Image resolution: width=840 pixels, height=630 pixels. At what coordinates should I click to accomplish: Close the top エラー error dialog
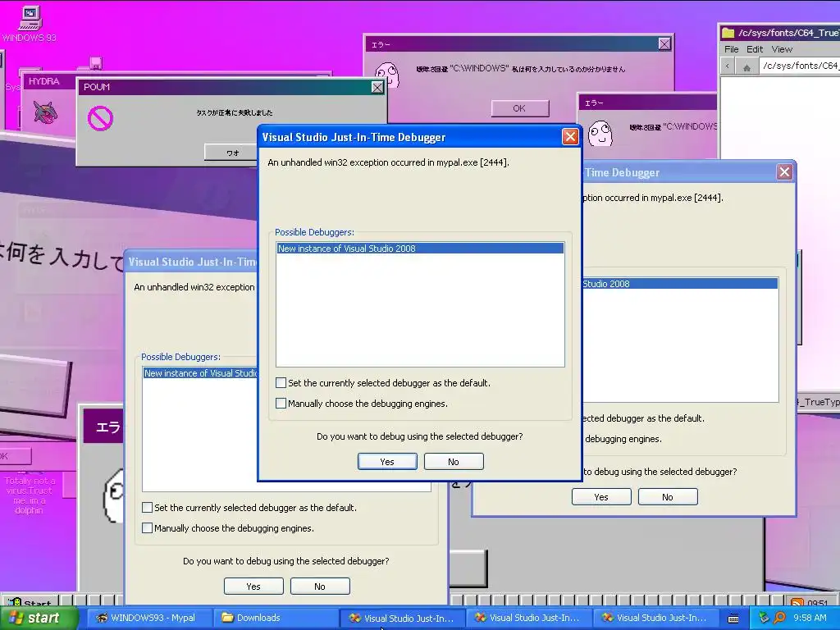pos(664,44)
